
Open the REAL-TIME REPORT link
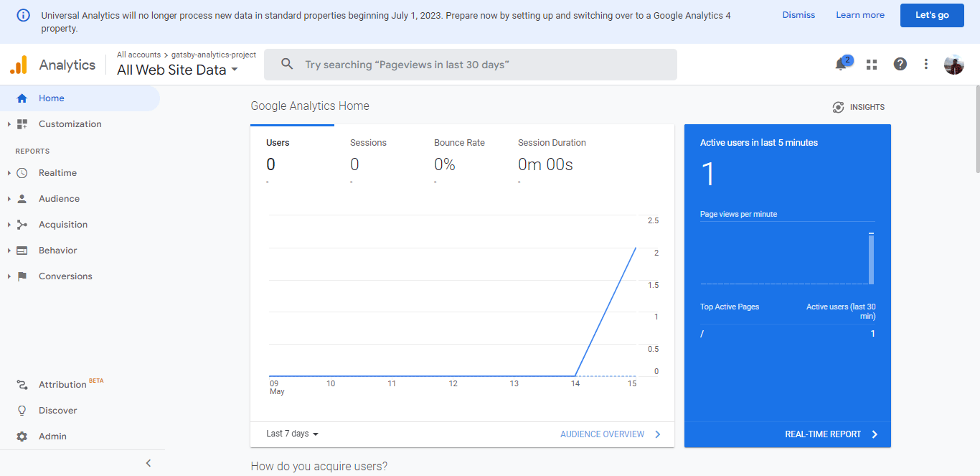823,434
